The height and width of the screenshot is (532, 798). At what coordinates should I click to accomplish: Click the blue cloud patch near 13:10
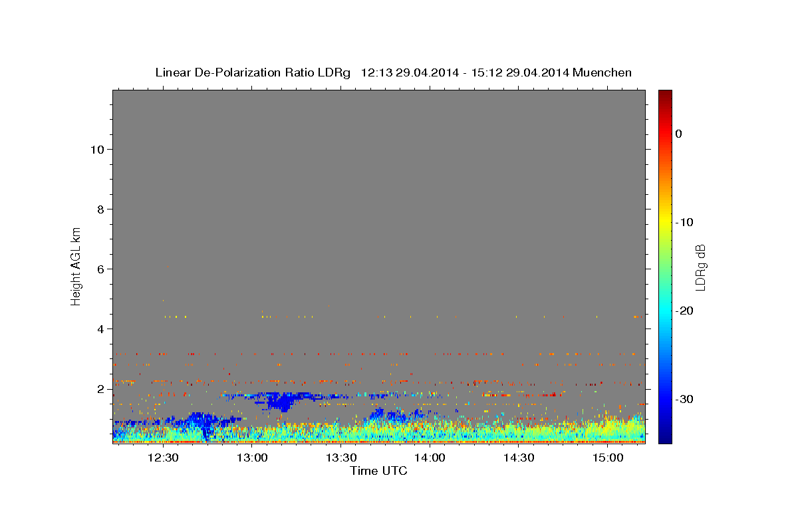pos(284,401)
